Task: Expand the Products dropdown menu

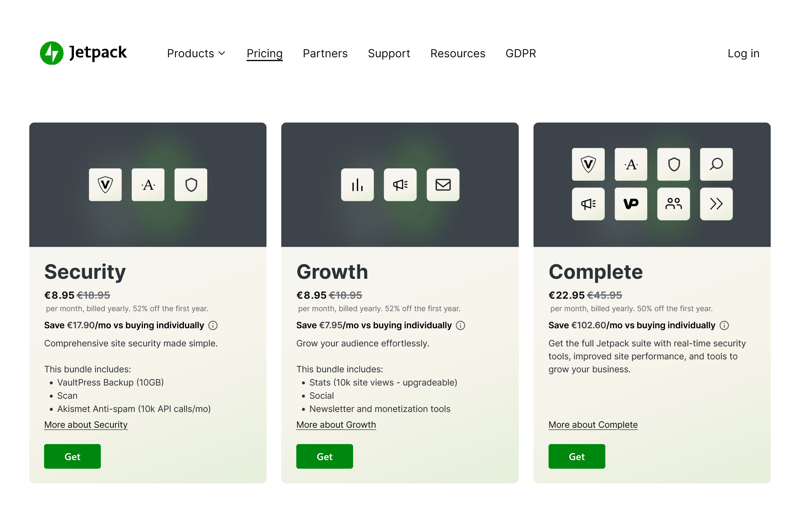Action: pos(196,54)
